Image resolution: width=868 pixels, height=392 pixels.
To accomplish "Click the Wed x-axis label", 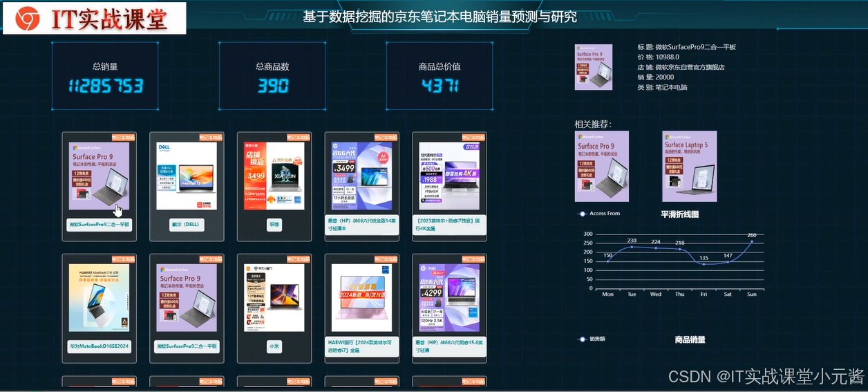I will 656,295.
